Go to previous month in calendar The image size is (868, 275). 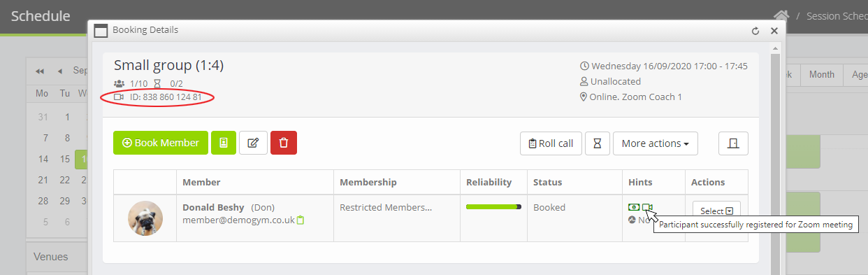60,71
